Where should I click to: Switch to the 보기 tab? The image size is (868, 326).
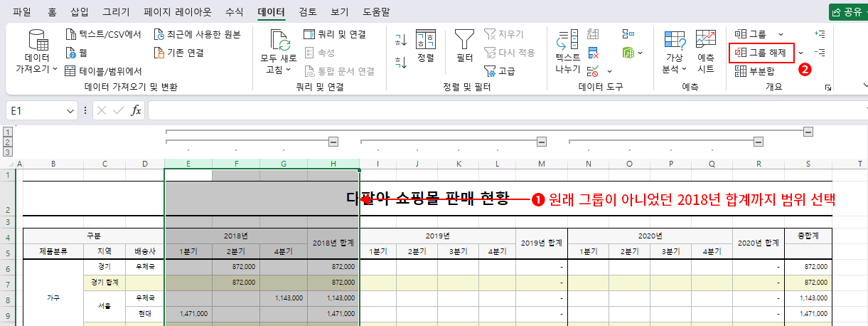[340, 11]
